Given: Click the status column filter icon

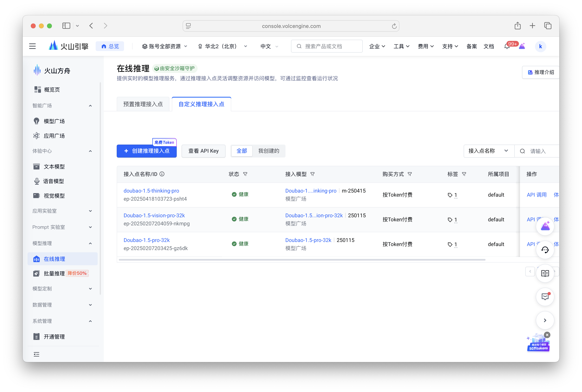Looking at the screenshot, I should (x=245, y=174).
